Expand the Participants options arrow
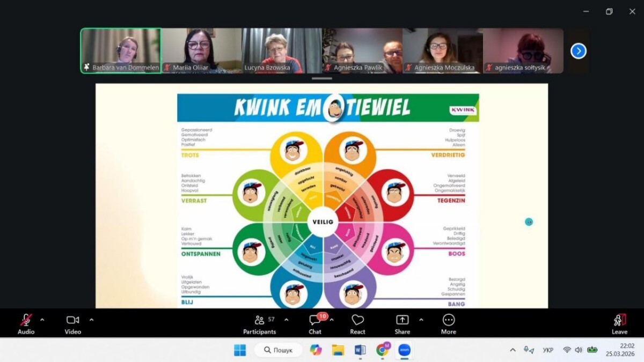The height and width of the screenshot is (362, 644). coord(286,320)
